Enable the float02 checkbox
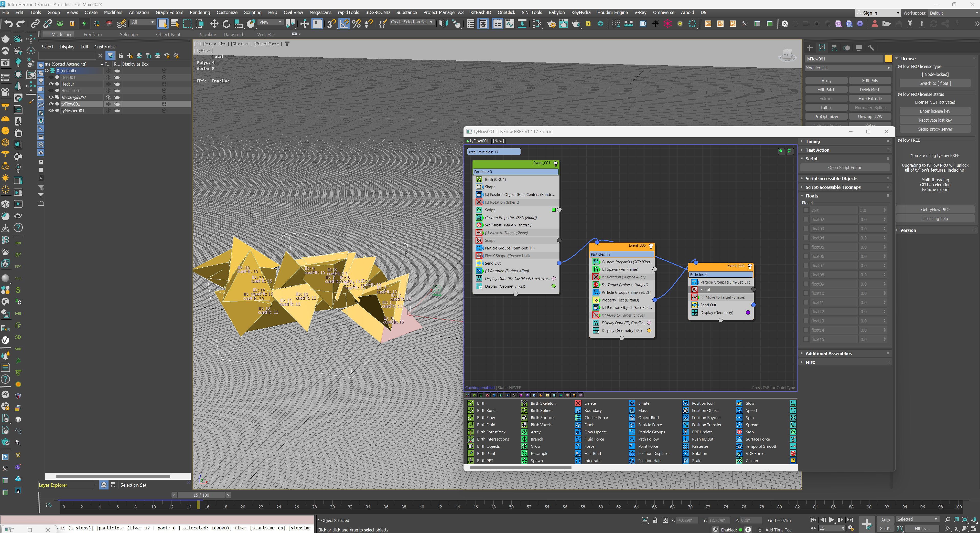980x533 pixels. point(806,219)
